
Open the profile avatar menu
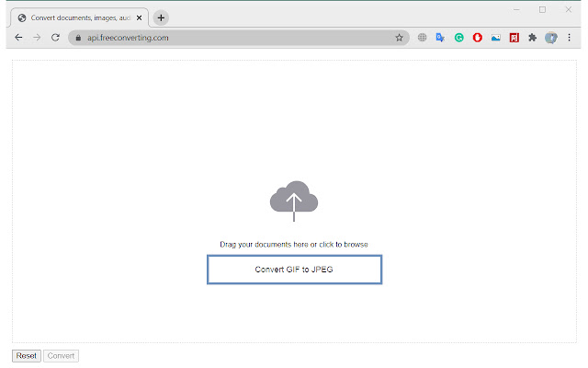551,38
